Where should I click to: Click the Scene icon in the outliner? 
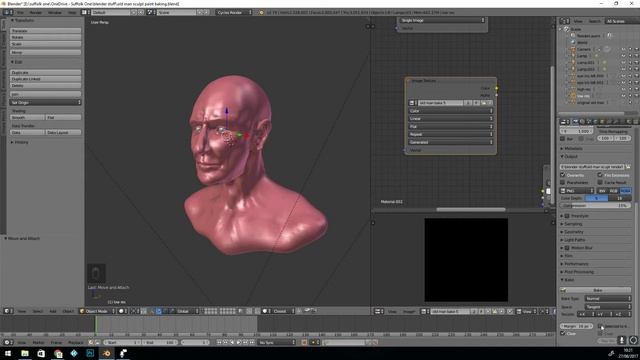567,29
